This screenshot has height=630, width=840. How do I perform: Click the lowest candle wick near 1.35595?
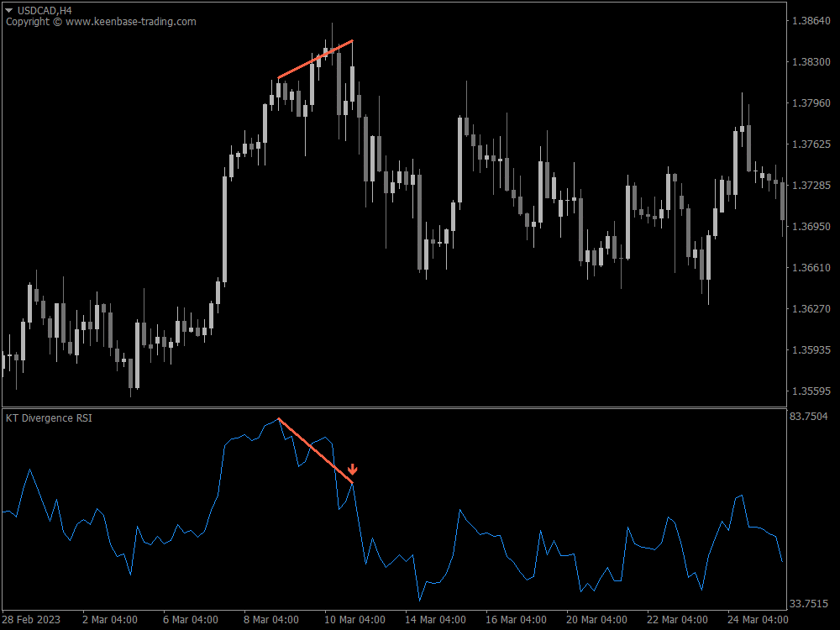130,395
